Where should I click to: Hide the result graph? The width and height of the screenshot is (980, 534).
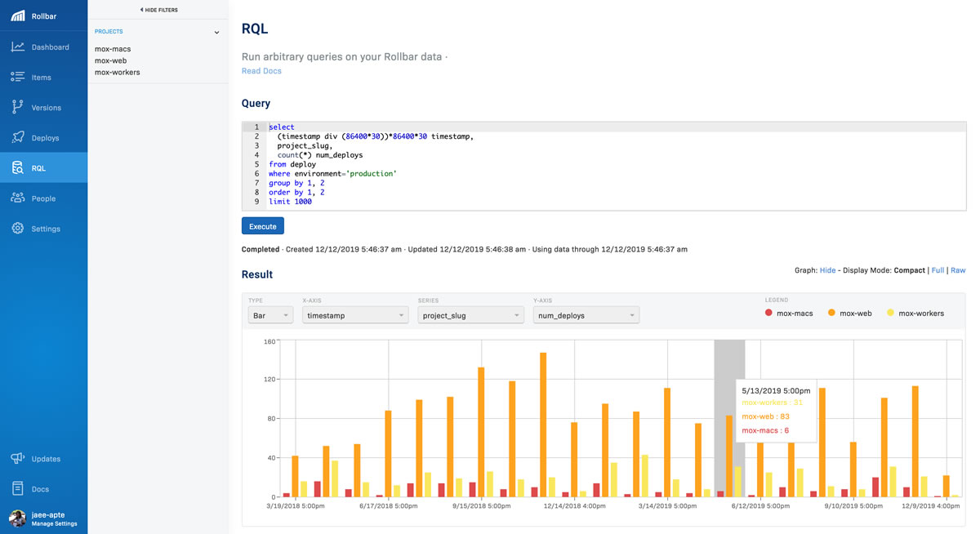827,270
